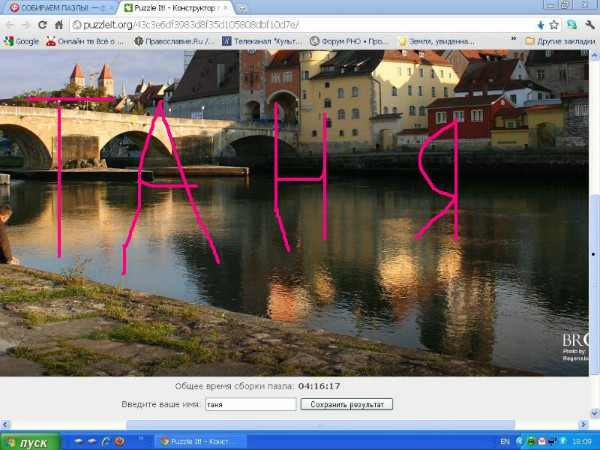Screen dimensions: 600x450
Task: Click the browser Back arrow
Action: point(9,24)
